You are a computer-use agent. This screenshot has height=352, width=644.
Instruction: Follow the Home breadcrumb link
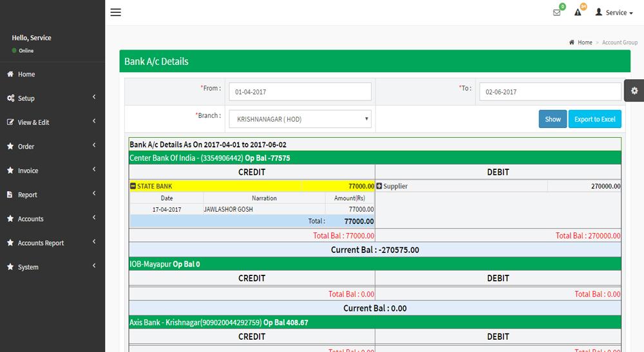coord(585,42)
